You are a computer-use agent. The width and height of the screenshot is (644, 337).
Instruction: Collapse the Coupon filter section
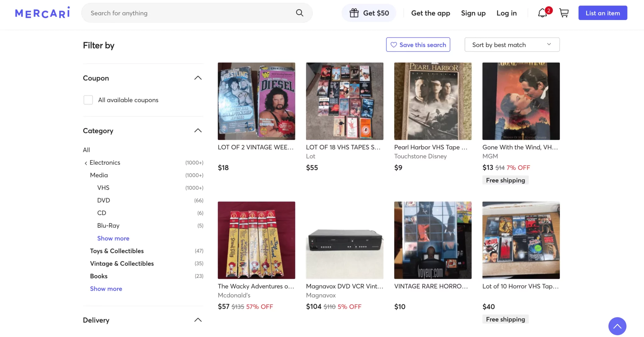point(198,78)
